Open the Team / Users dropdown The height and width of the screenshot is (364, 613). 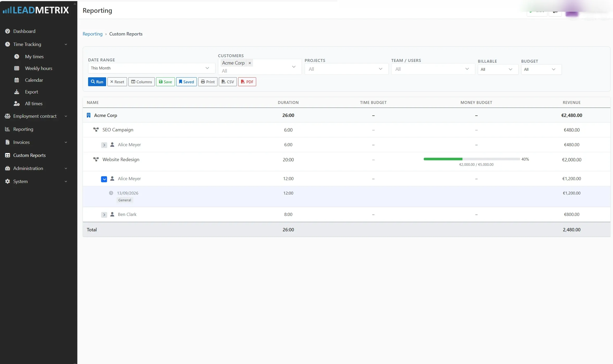click(433, 69)
